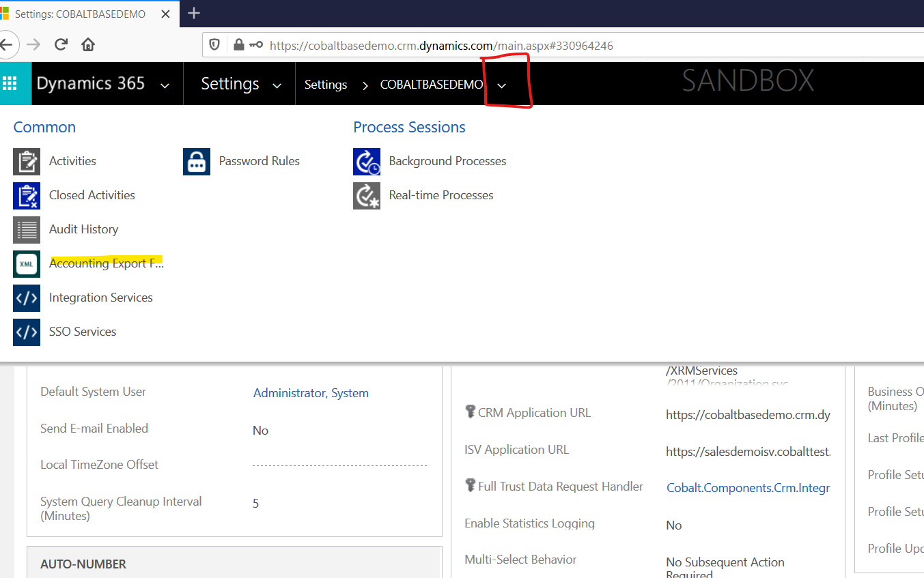This screenshot has height=578, width=924.
Task: Click the Accounting Export XML icon
Action: [x=27, y=264]
